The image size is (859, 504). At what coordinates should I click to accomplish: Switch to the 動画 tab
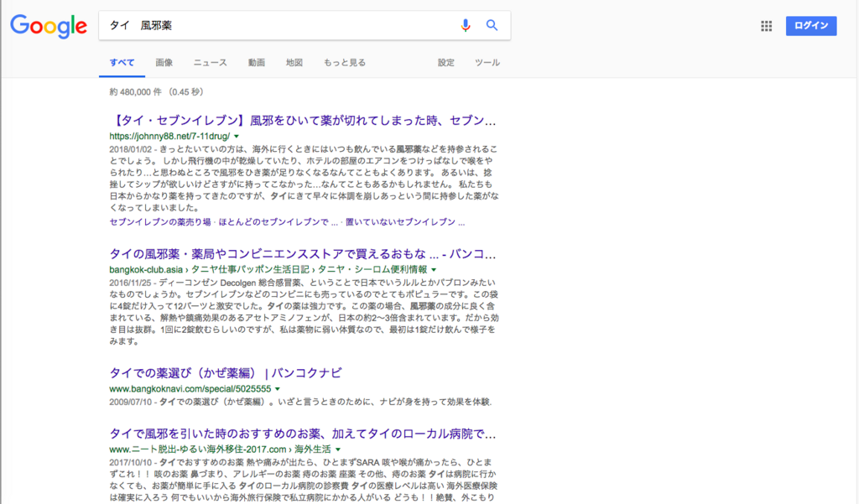[x=257, y=62]
